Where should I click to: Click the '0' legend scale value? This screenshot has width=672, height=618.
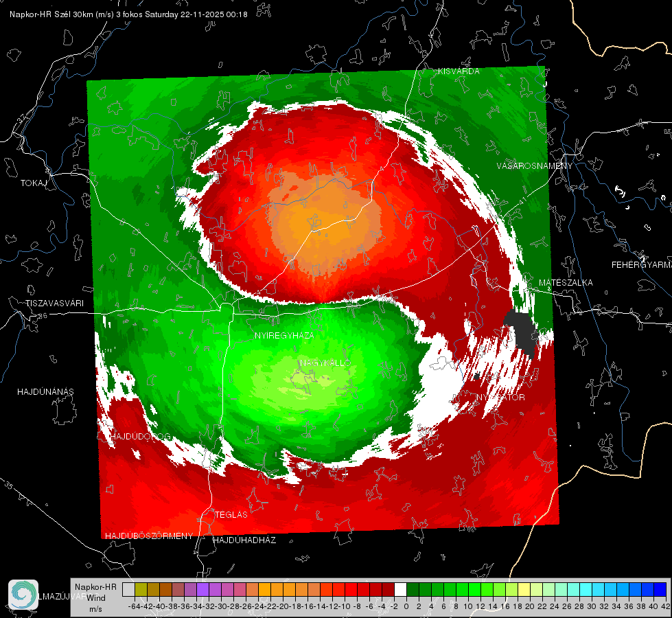click(x=406, y=606)
